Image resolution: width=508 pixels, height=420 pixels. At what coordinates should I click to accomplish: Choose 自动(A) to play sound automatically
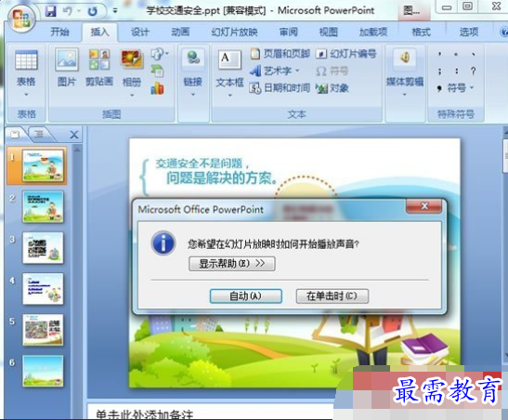click(246, 295)
